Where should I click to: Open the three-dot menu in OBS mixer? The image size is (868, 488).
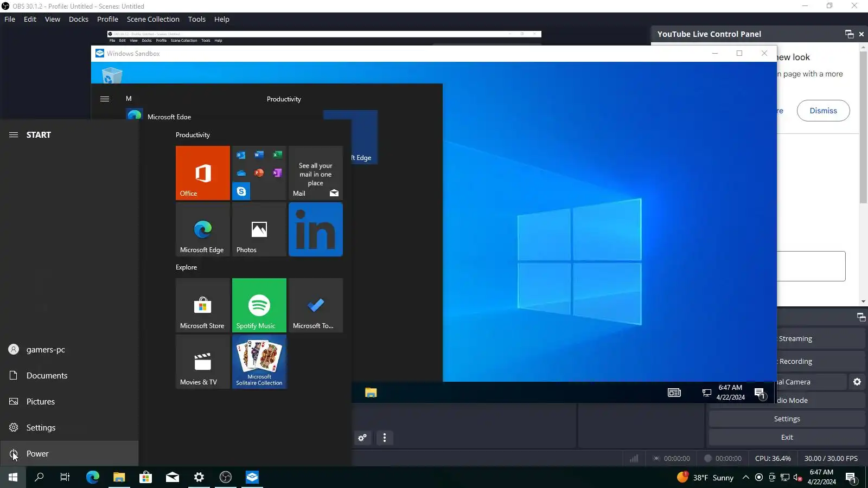[385, 438]
